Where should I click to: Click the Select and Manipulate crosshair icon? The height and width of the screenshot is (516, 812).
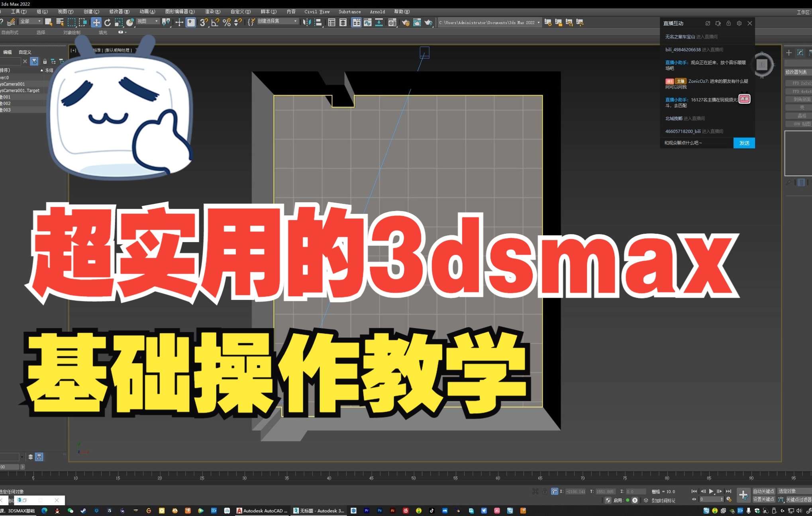tap(179, 22)
